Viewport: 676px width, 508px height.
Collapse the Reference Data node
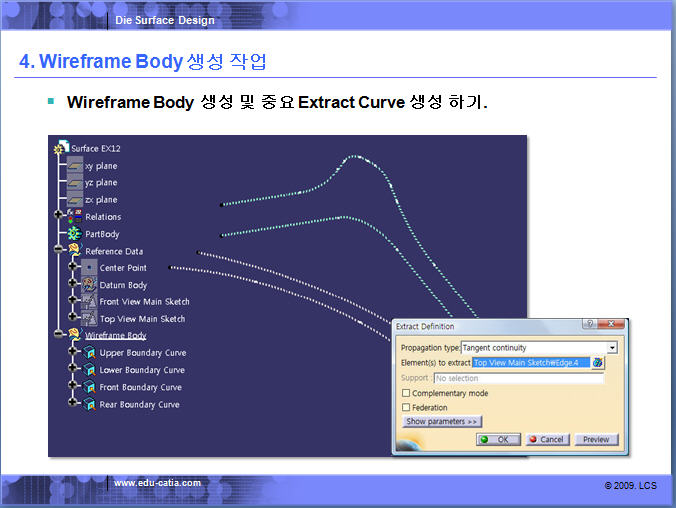coord(60,251)
